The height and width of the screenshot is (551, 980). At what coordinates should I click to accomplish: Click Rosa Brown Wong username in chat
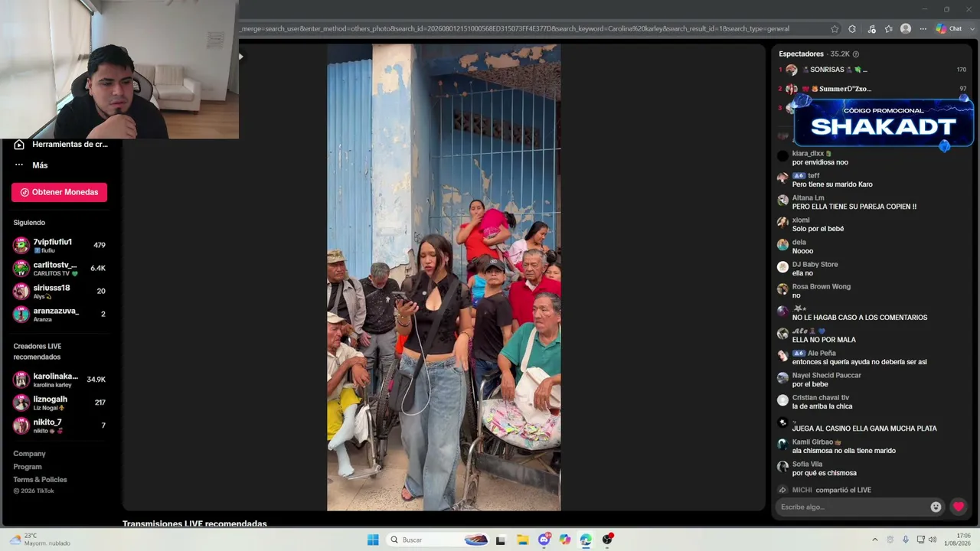(x=822, y=287)
